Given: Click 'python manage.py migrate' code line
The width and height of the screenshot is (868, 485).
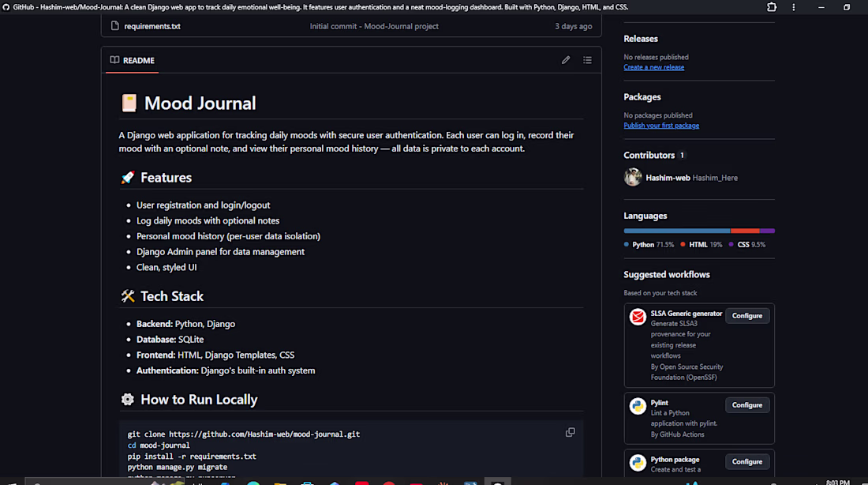Looking at the screenshot, I should click(177, 468).
